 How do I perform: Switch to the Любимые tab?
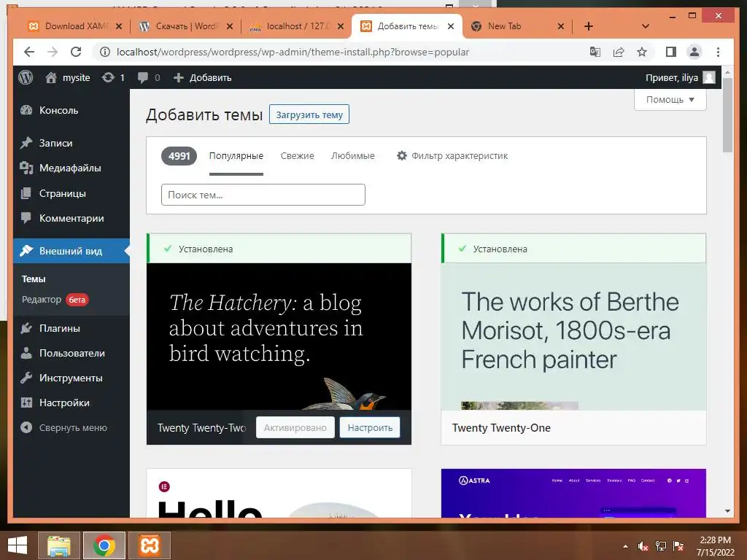click(x=353, y=156)
